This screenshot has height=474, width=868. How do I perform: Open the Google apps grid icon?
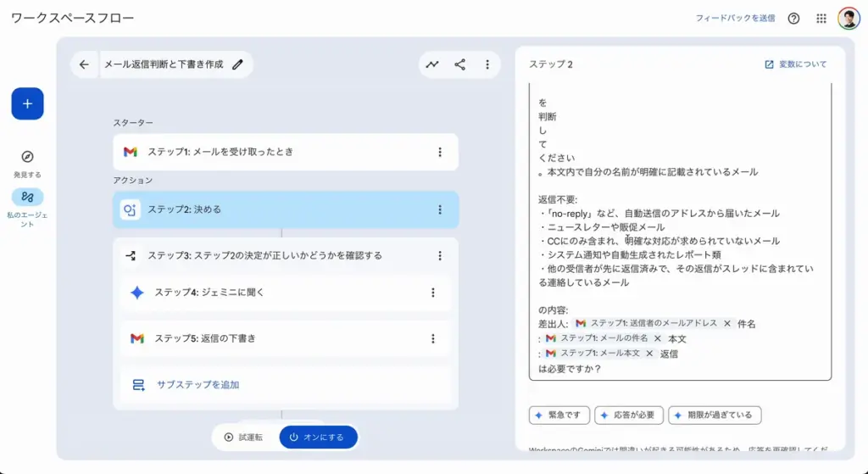tap(821, 19)
